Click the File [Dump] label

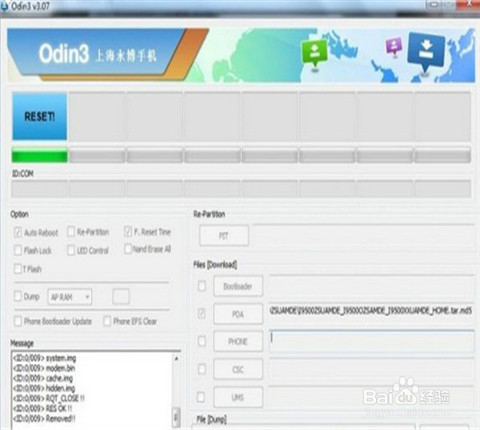click(211, 419)
